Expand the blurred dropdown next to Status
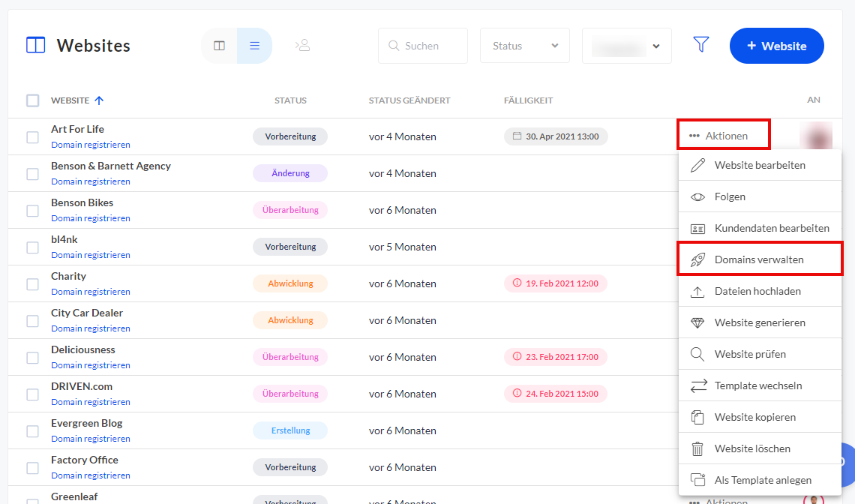 [626, 46]
